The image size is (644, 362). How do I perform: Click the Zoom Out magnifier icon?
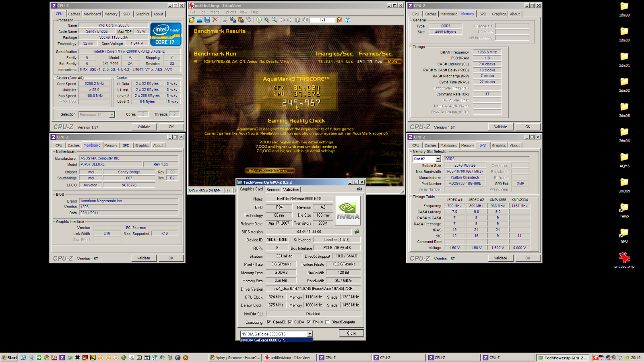click(x=274, y=20)
